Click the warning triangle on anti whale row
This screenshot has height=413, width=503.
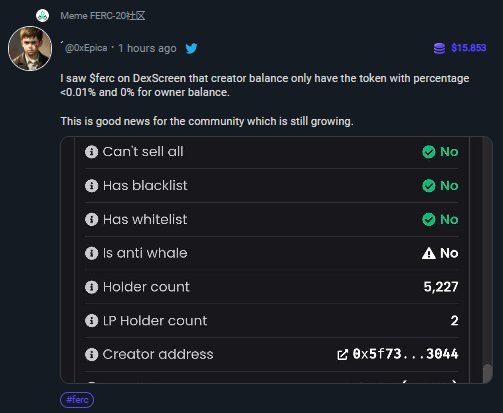[429, 253]
